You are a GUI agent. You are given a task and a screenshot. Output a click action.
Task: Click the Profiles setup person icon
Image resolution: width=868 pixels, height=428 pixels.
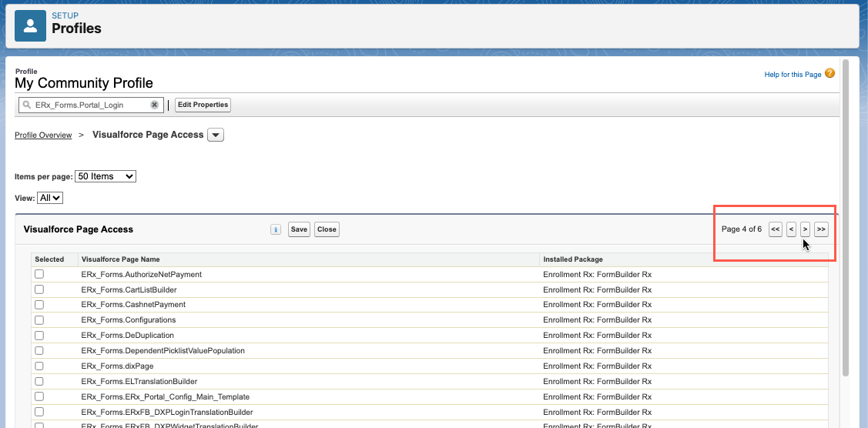(31, 25)
